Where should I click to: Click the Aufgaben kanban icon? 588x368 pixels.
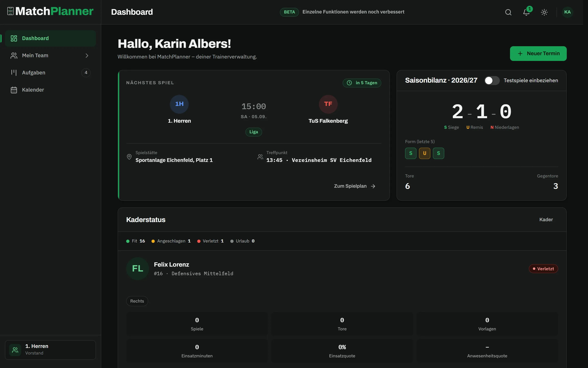[14, 73]
